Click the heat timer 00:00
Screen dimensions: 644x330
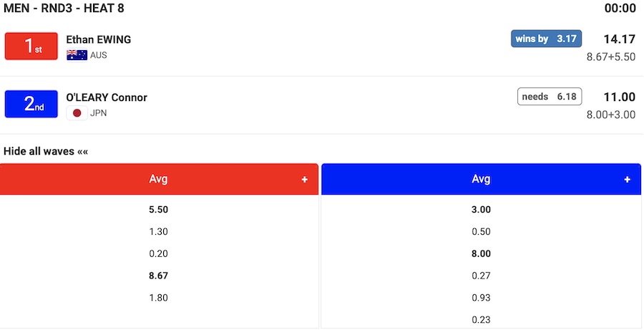point(620,9)
